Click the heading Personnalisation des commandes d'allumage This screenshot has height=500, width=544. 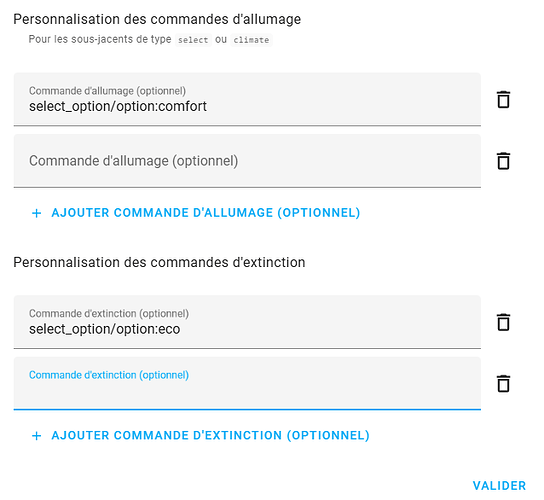[157, 19]
